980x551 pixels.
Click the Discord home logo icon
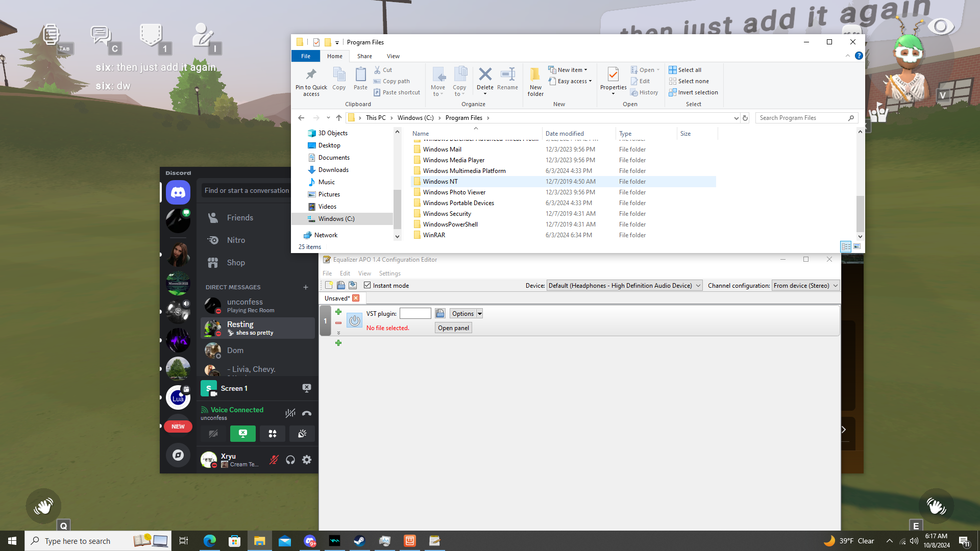tap(178, 192)
